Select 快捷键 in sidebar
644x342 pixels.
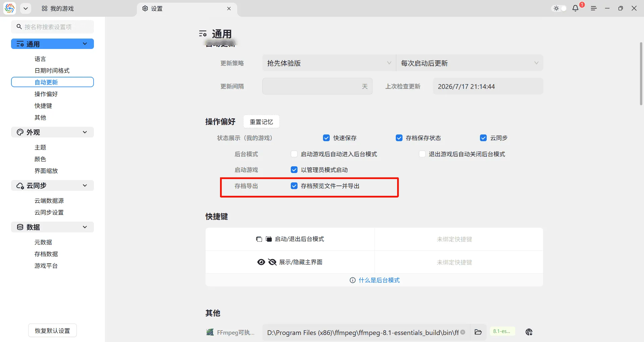pyautogui.click(x=43, y=106)
